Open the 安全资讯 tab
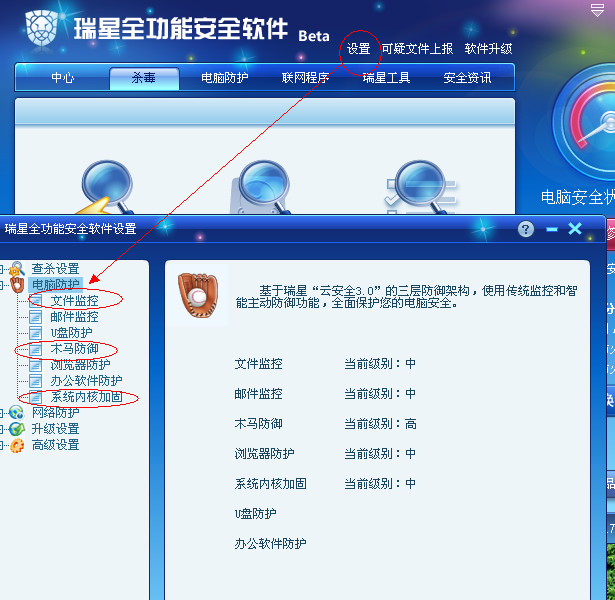 (x=467, y=78)
